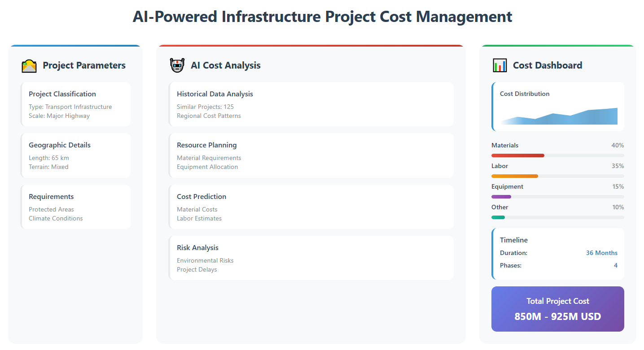Screen dimensions: 644x350
Task: Click the 'Timeline' heading
Action: click(x=514, y=240)
